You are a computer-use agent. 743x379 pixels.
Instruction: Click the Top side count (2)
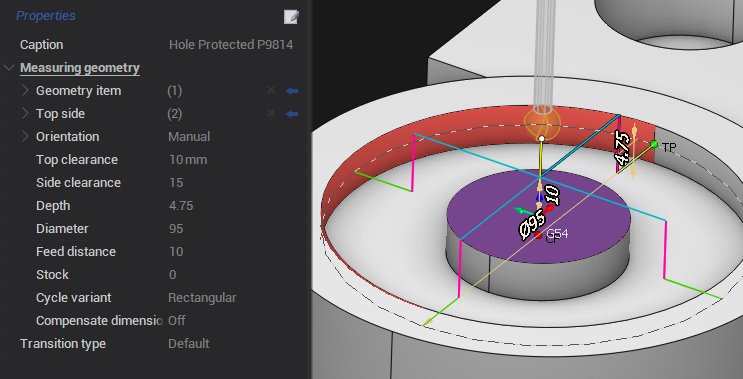(174, 114)
